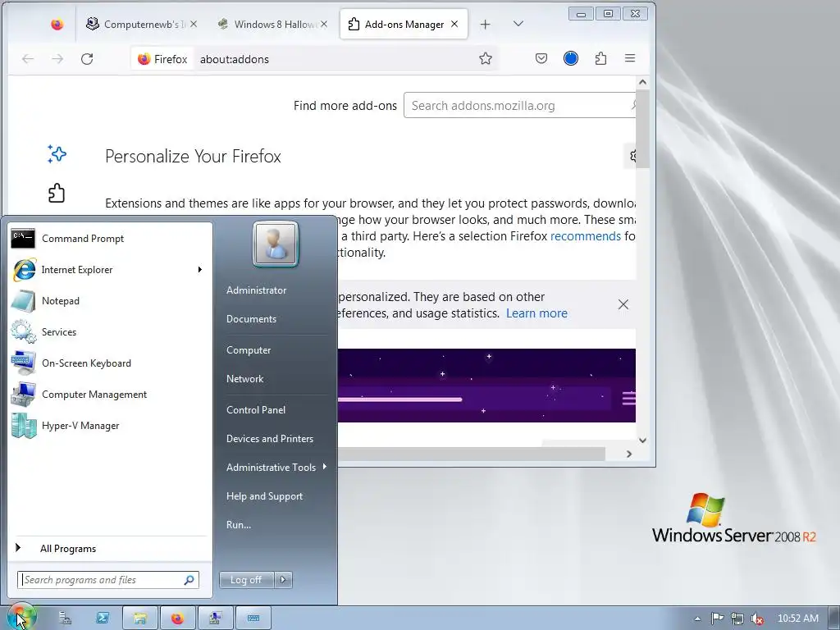
Task: Click Search addons.mozilla.org field
Action: click(519, 106)
